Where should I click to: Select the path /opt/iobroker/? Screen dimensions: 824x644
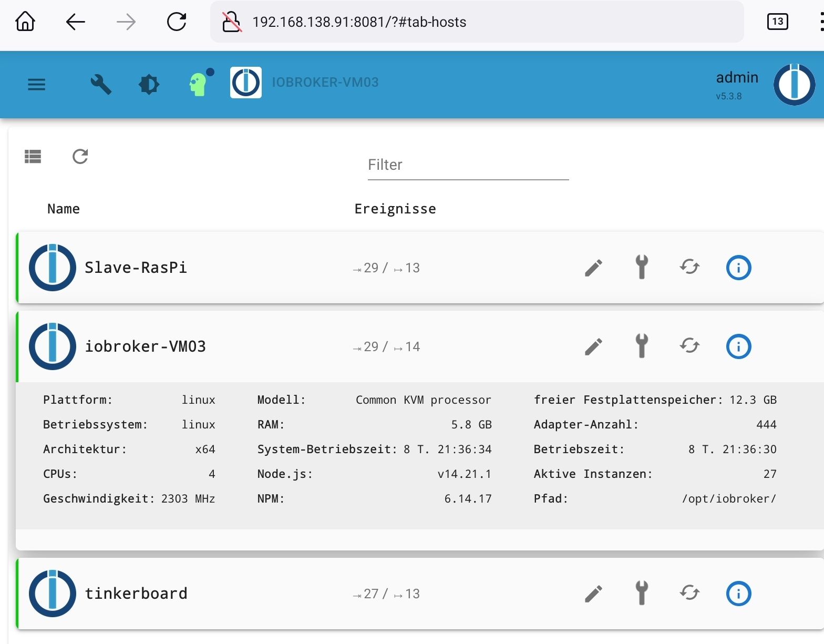[x=729, y=498]
